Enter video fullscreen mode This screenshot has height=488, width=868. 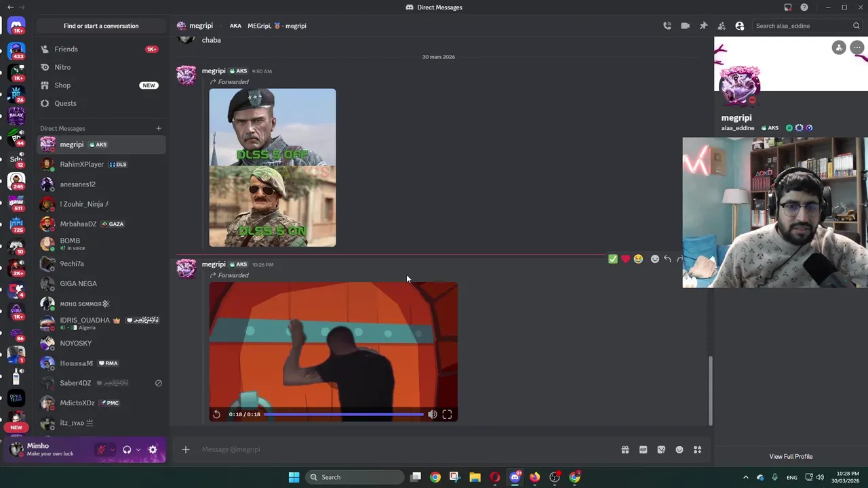pyautogui.click(x=448, y=414)
